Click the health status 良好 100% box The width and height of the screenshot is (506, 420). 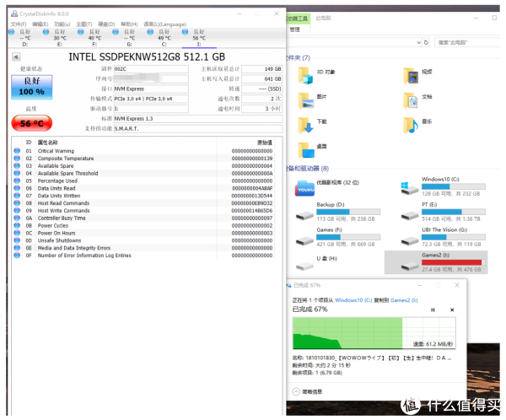pyautogui.click(x=32, y=87)
